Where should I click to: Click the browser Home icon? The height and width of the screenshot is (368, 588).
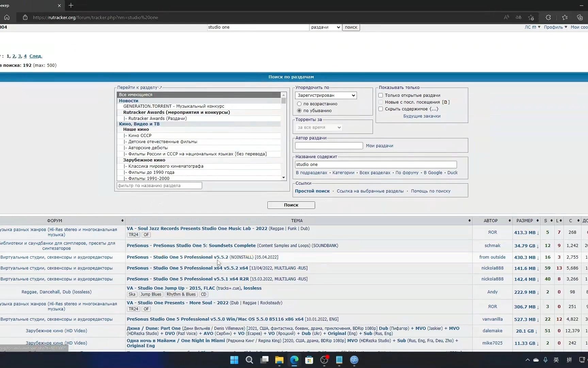tap(7, 17)
